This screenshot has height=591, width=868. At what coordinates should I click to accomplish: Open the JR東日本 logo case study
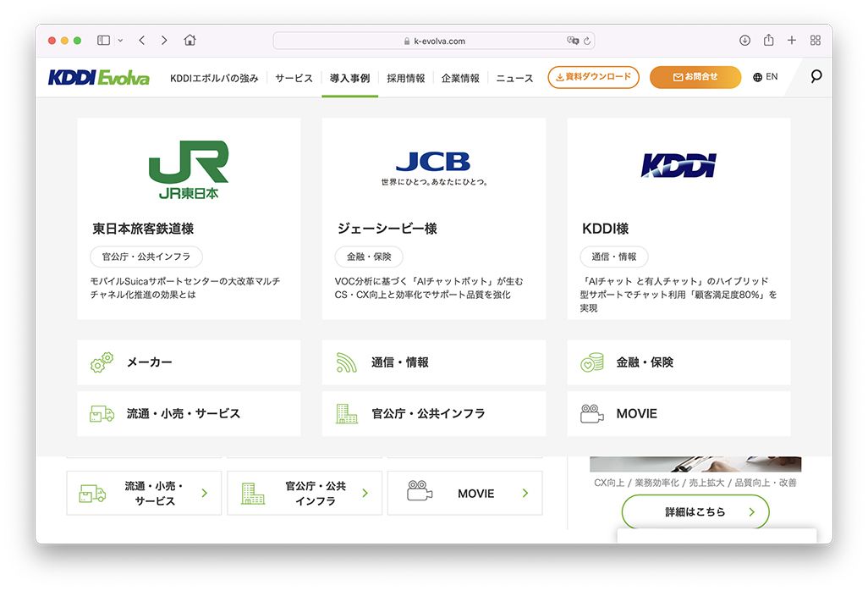tap(189, 169)
